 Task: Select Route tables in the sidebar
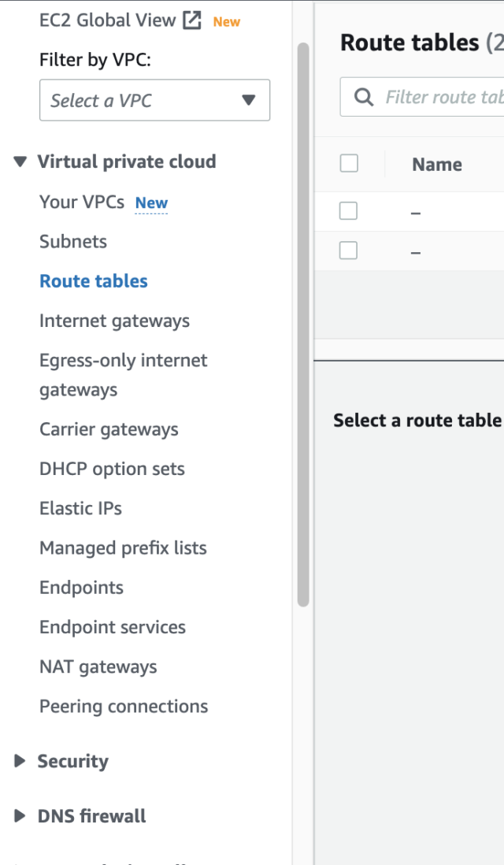point(93,280)
